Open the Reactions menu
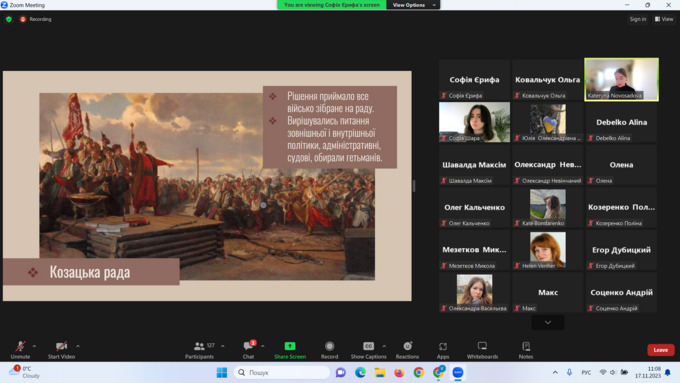The image size is (680, 383). tap(407, 350)
